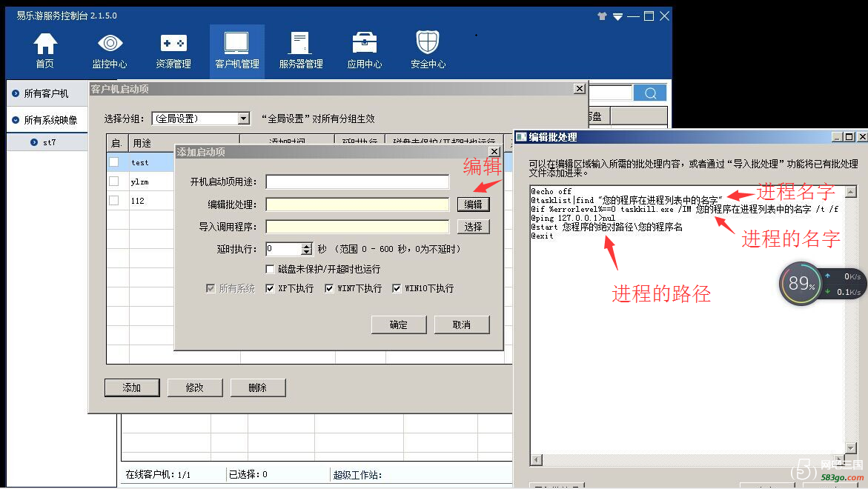The image size is (868, 489).
Task: Click bullet icon beside st7
Action: coord(34,142)
